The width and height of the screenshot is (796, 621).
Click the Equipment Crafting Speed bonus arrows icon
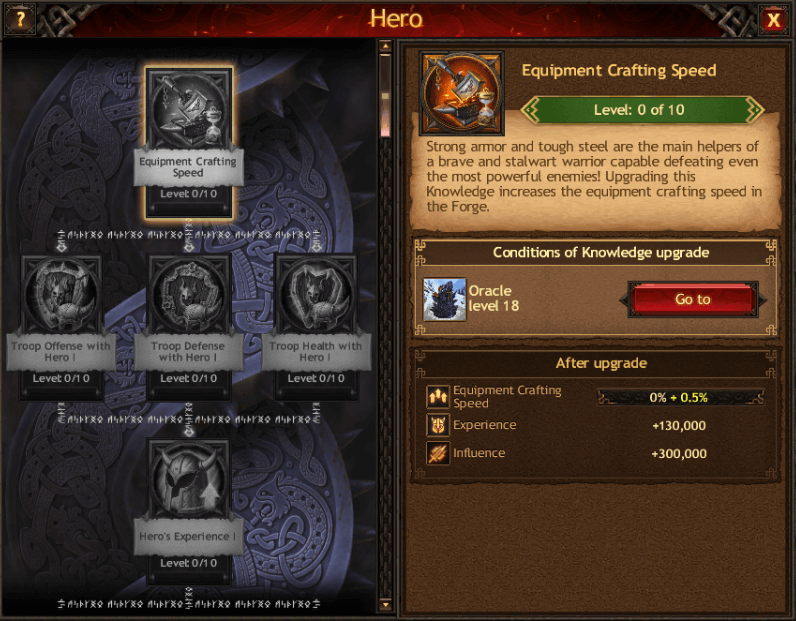click(x=438, y=397)
